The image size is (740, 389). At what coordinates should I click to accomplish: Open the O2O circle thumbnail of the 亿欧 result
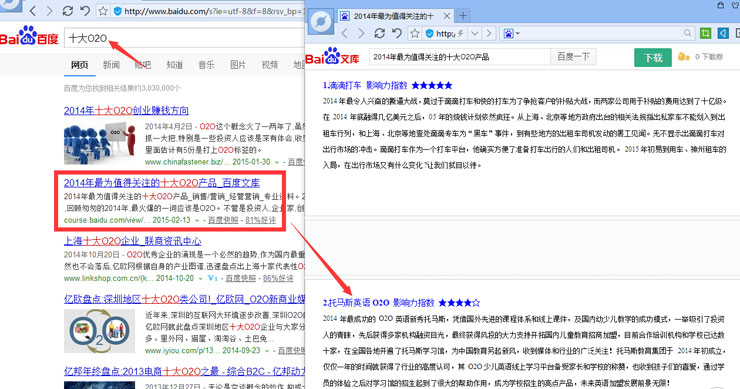coord(100,331)
